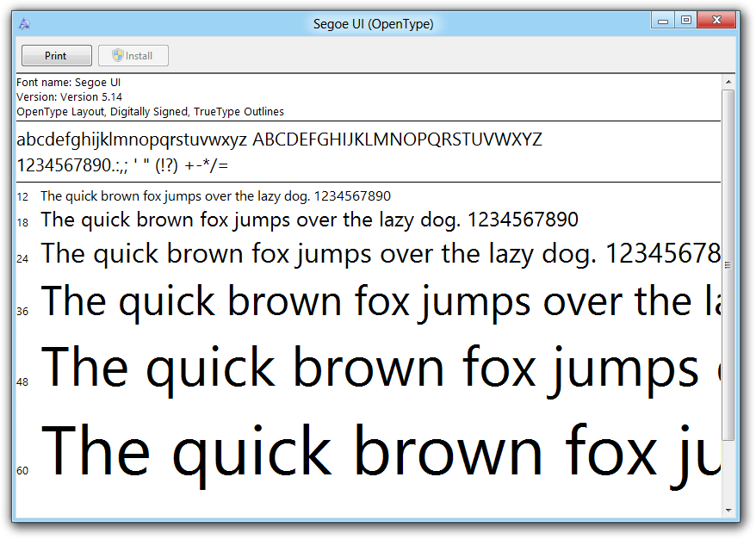The width and height of the screenshot is (756, 539).
Task: Click the shield icon on Install button
Action: (118, 55)
